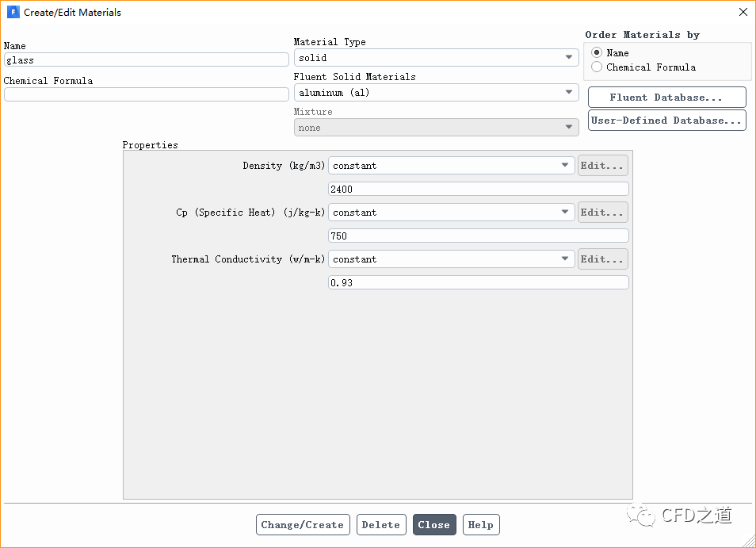The image size is (756, 548).
Task: Expand the Fluent Solid Materials dropdown
Action: (x=436, y=93)
